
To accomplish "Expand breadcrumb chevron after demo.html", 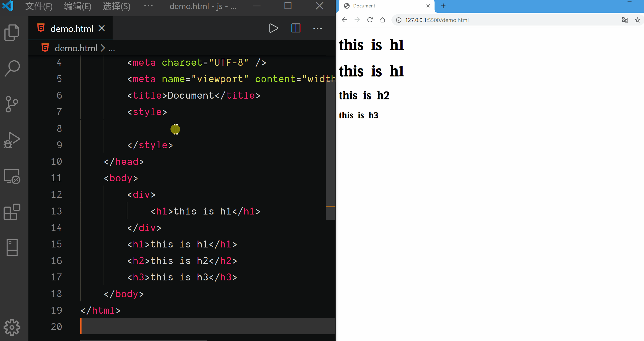I will point(103,48).
